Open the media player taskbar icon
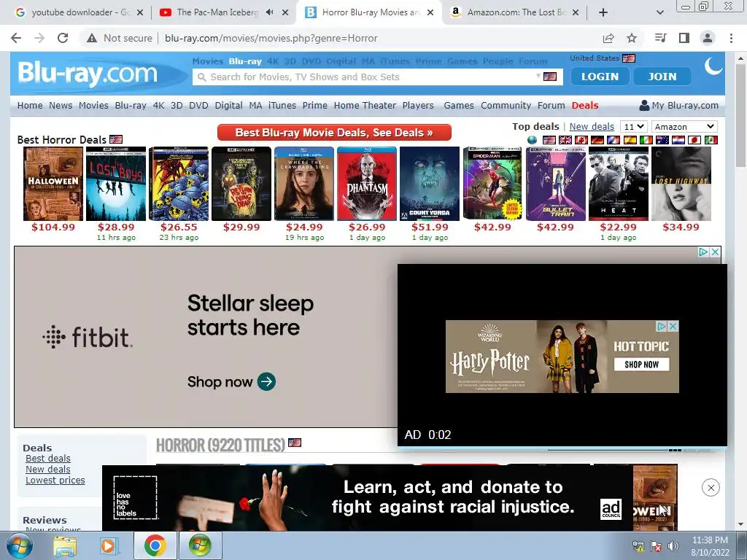The height and width of the screenshot is (560, 747). click(109, 545)
